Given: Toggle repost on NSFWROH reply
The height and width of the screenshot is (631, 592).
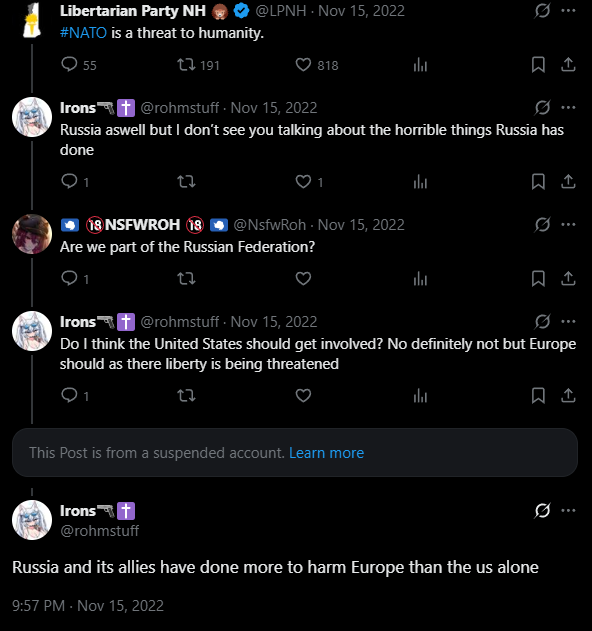Looking at the screenshot, I should point(186,278).
